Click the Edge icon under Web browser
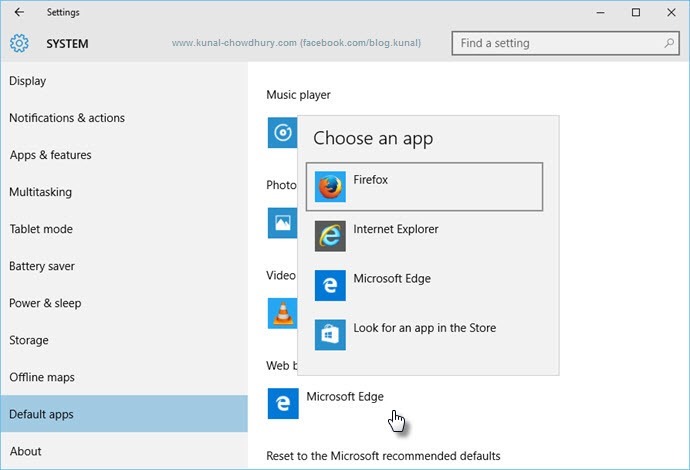 pyautogui.click(x=283, y=404)
